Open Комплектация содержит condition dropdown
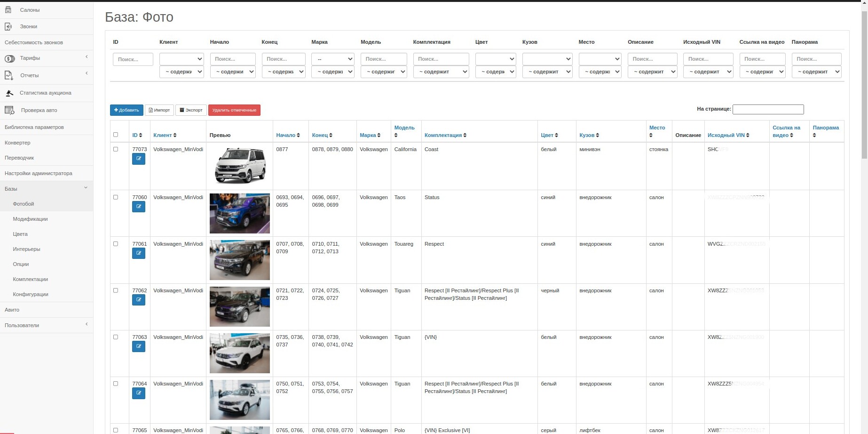This screenshot has height=434, width=868. tap(441, 72)
